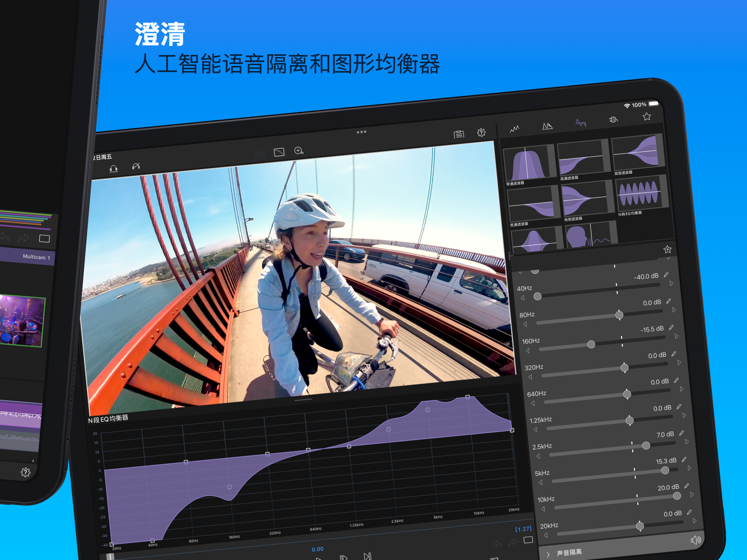Click the help gear icon

(481, 132)
